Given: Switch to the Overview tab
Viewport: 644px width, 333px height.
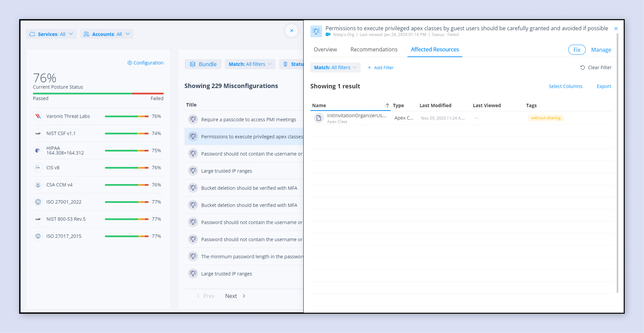Looking at the screenshot, I should coord(325,49).
